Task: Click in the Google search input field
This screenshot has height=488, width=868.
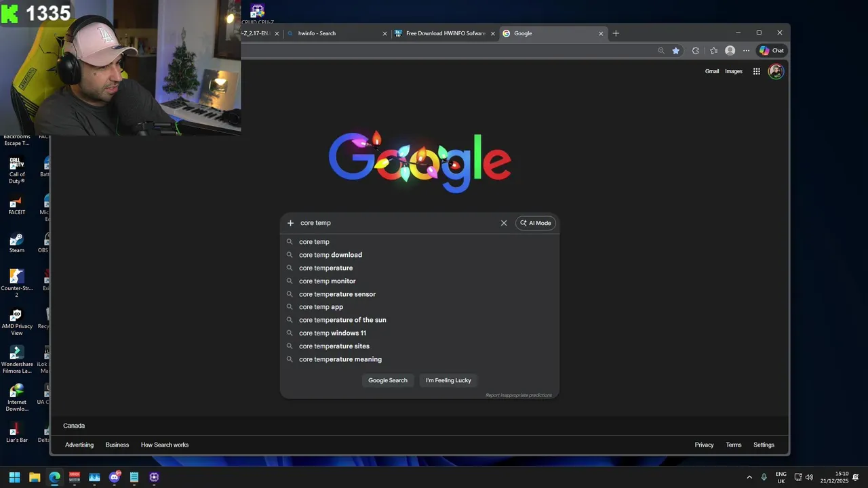Action: pyautogui.click(x=397, y=223)
